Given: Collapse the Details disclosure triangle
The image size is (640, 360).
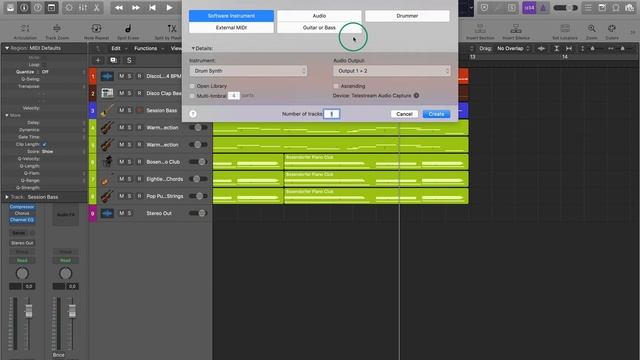Looking at the screenshot, I should point(193,48).
